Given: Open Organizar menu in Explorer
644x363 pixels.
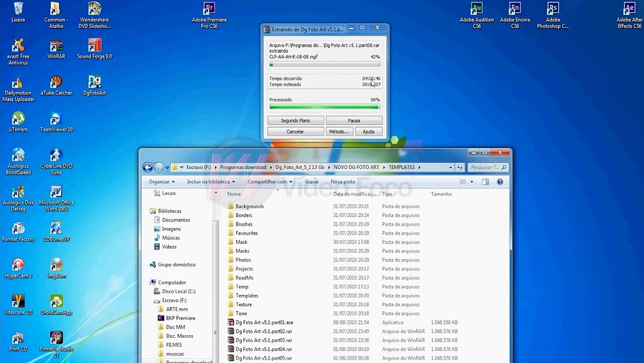Looking at the screenshot, I should 162,181.
